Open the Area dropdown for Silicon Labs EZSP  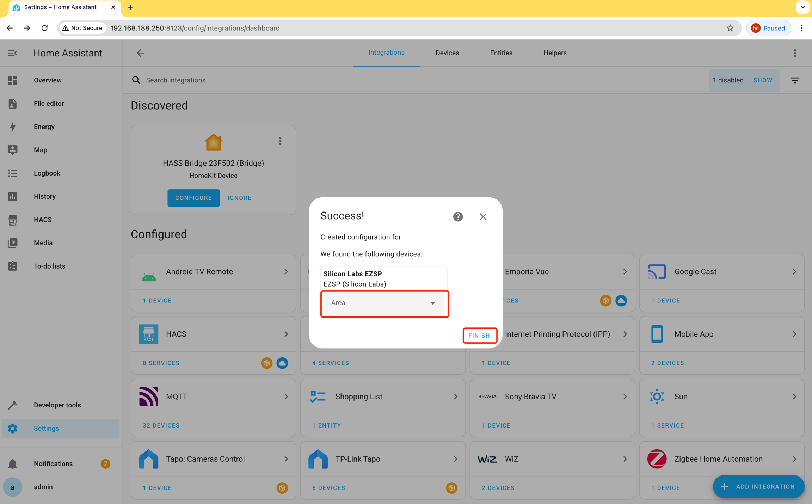tap(384, 303)
